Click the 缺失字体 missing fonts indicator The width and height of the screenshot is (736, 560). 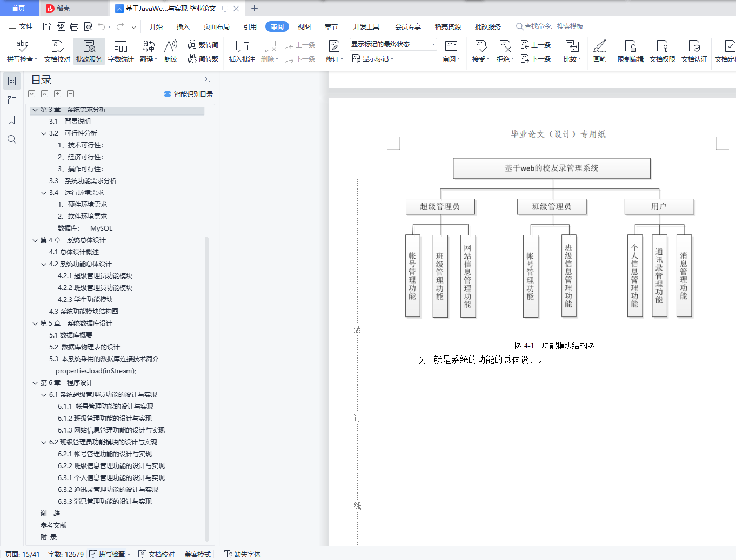[x=242, y=554]
